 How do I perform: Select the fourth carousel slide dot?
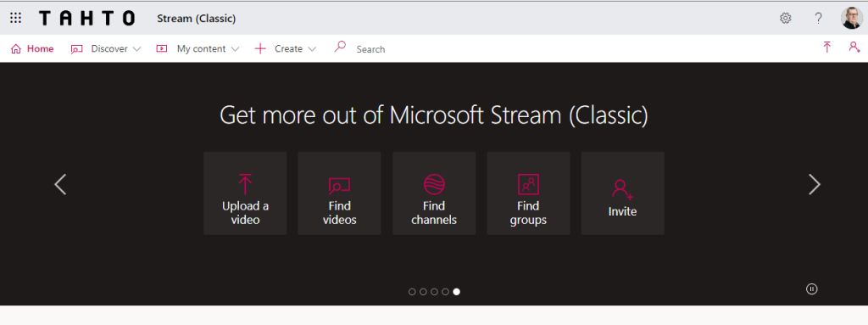(445, 292)
